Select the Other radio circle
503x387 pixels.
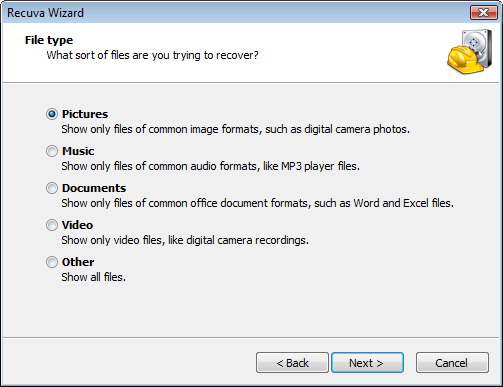click(x=52, y=262)
